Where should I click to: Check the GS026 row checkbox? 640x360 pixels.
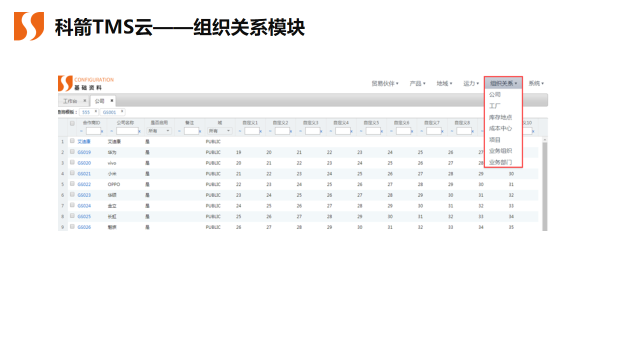pyautogui.click(x=72, y=227)
